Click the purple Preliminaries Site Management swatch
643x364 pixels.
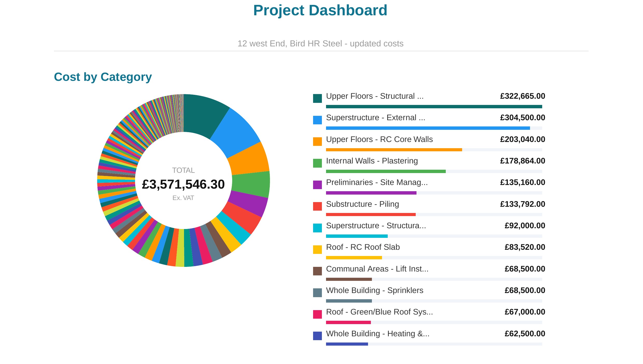[317, 185]
